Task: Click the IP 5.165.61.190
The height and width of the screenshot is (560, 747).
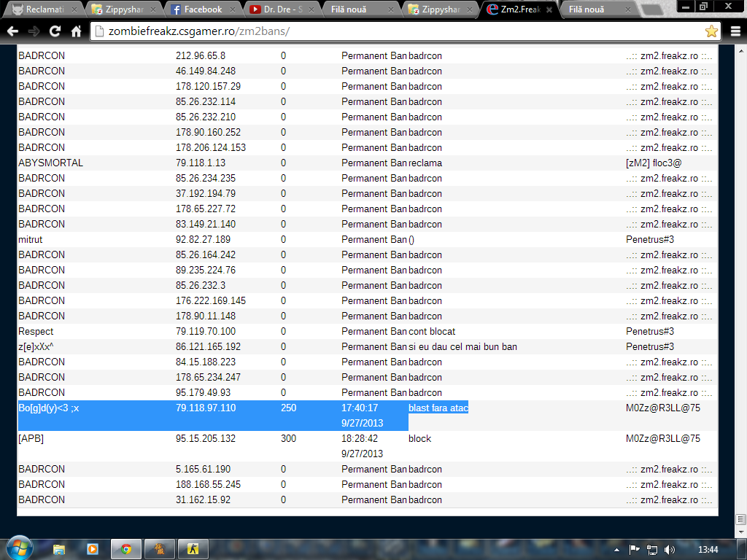Action: [x=203, y=470]
